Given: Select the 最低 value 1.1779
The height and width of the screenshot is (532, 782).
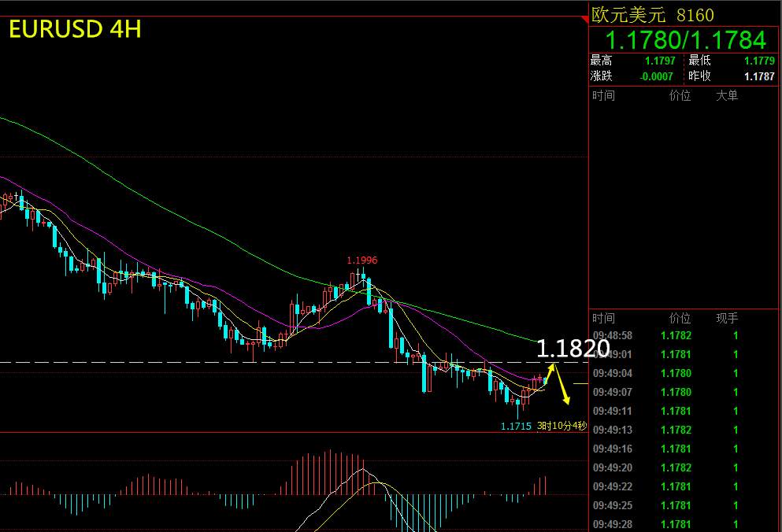Looking at the screenshot, I should click(x=759, y=61).
